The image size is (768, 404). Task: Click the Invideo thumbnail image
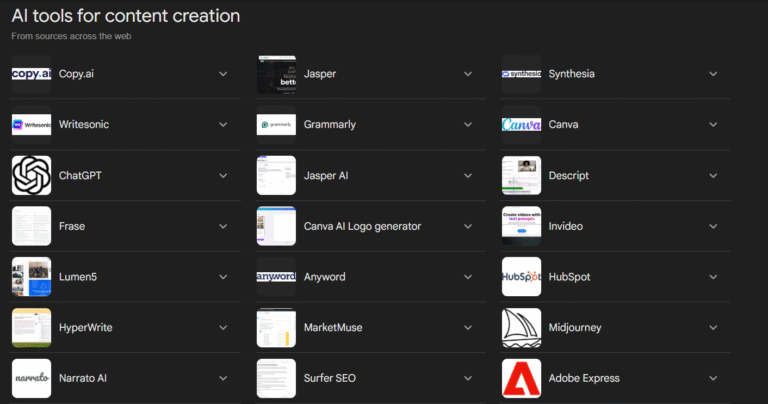pos(522,226)
